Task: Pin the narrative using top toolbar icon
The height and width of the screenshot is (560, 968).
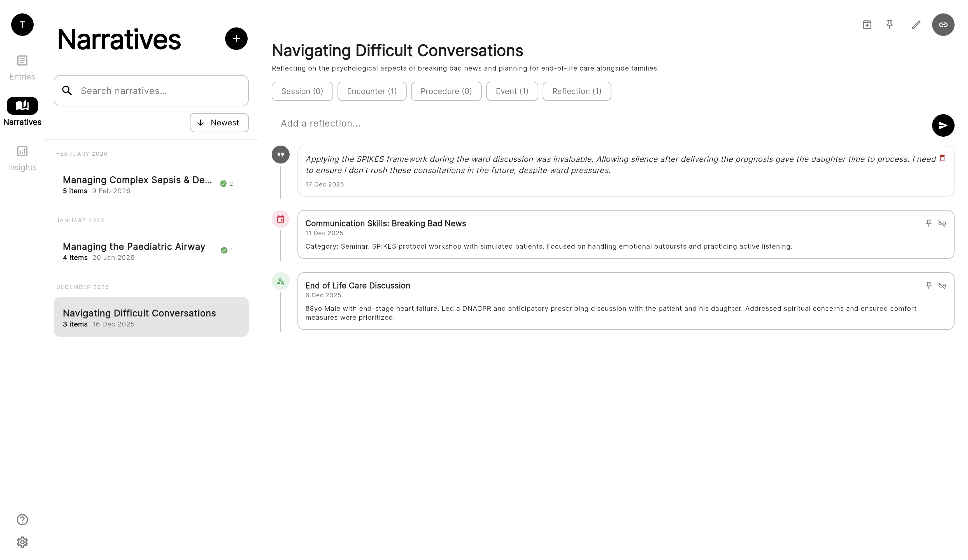Action: [889, 25]
